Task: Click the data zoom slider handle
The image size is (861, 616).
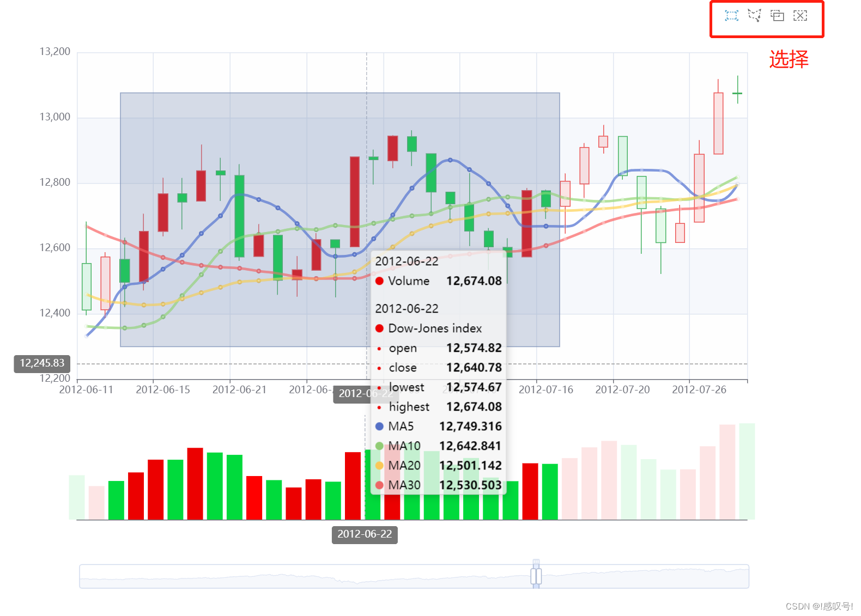Action: click(x=536, y=576)
